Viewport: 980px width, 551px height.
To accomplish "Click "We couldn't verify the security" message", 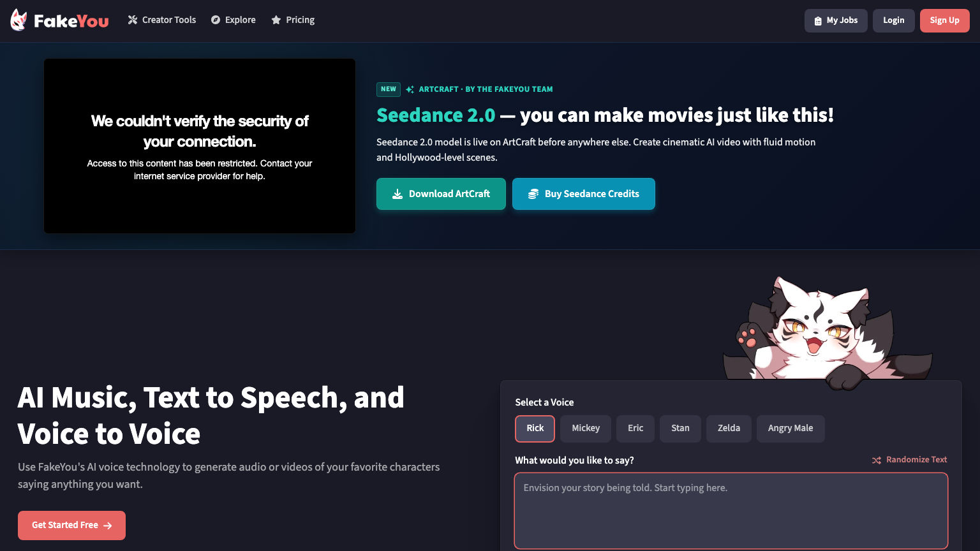I will [x=200, y=131].
